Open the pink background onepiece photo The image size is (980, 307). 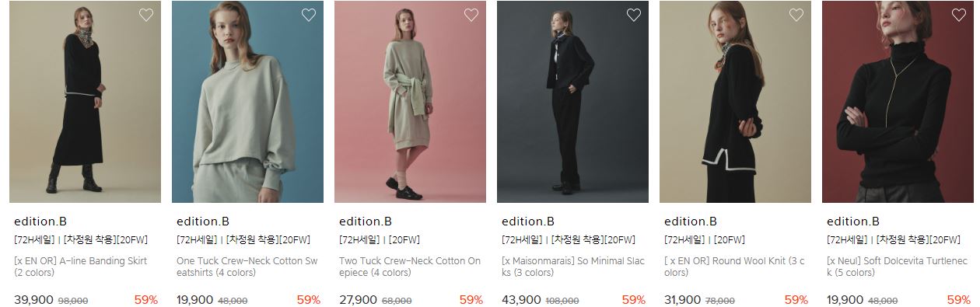411,102
